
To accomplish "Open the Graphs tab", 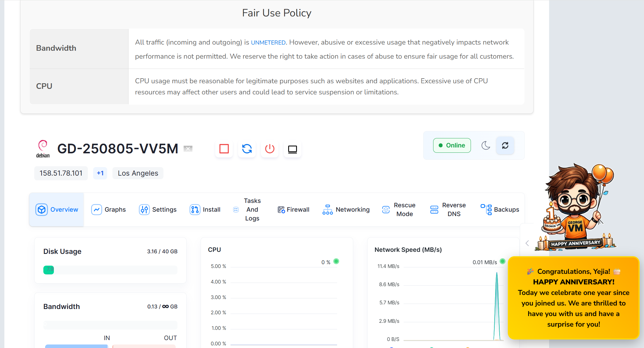I will (x=108, y=210).
